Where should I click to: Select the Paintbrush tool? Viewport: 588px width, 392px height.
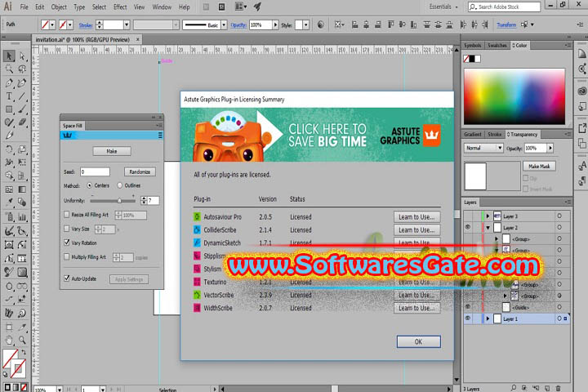[x=22, y=109]
